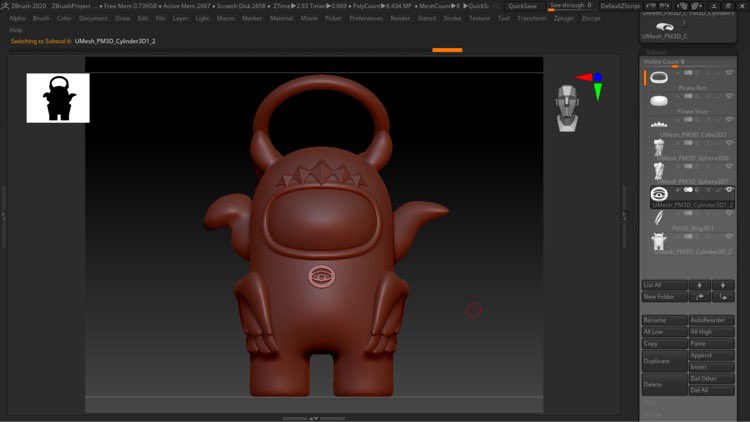Click the List All button

pos(664,285)
